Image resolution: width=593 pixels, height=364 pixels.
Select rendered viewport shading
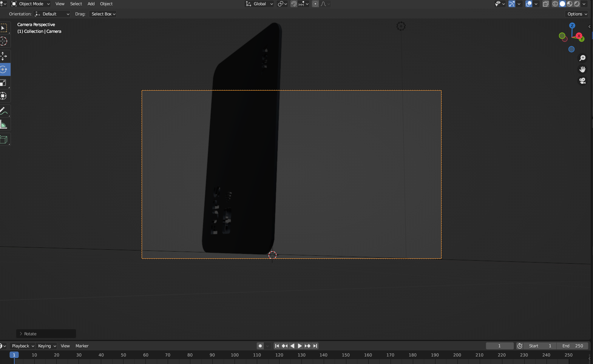coord(577,4)
